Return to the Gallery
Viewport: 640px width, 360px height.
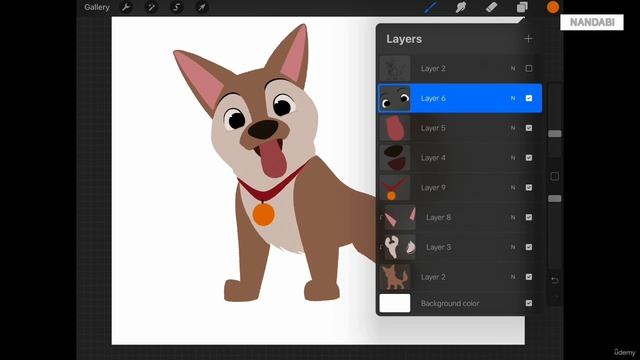click(97, 7)
